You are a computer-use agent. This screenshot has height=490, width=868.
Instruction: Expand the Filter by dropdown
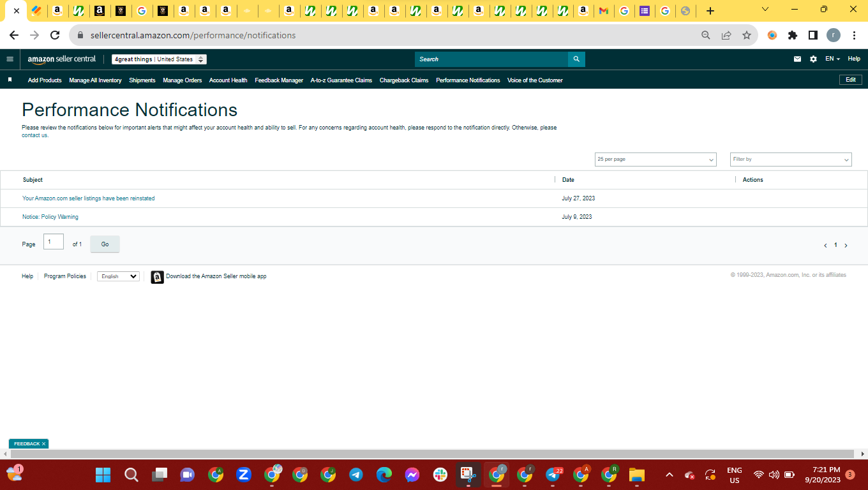[791, 160]
